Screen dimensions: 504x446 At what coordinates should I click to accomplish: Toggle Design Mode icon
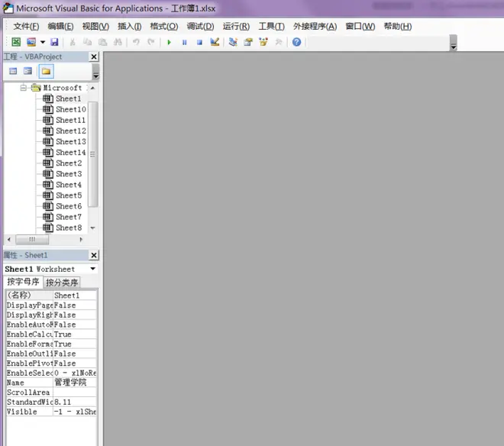point(215,42)
